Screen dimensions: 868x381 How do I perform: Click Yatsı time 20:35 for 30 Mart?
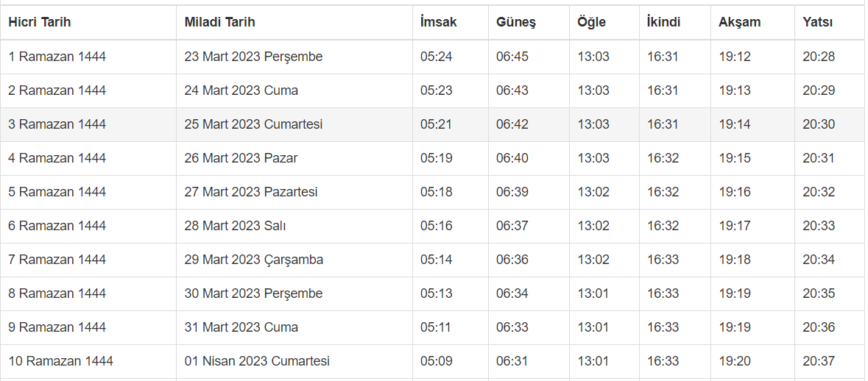click(819, 293)
